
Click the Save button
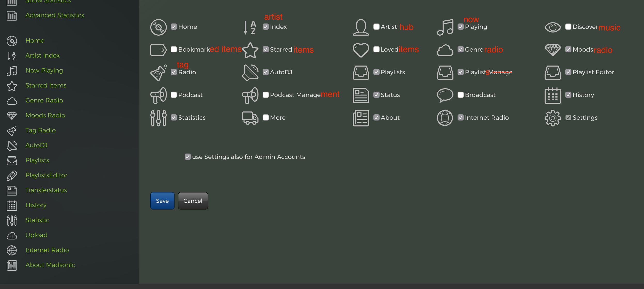click(162, 201)
